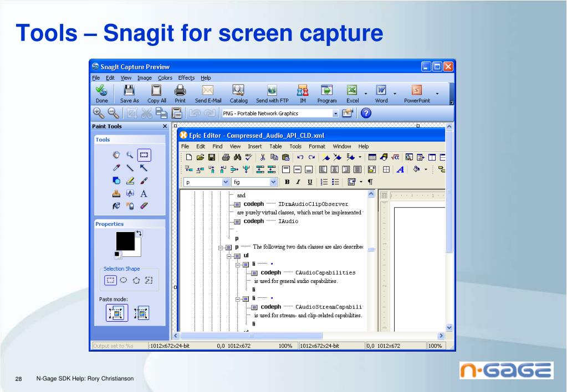The width and height of the screenshot is (567, 392).
Task: Close the Paint Tools panel
Action: tap(165, 126)
